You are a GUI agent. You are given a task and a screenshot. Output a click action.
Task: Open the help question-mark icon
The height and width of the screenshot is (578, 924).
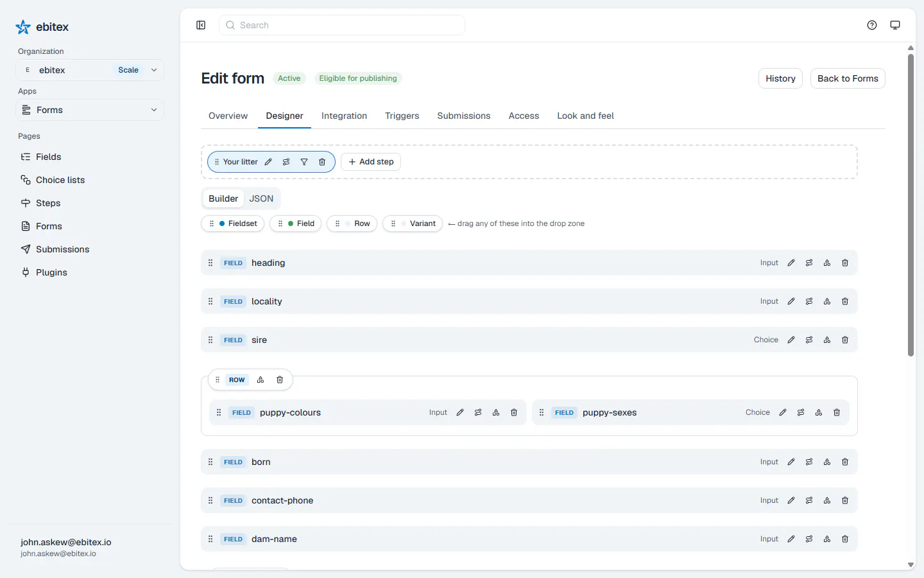(x=872, y=25)
